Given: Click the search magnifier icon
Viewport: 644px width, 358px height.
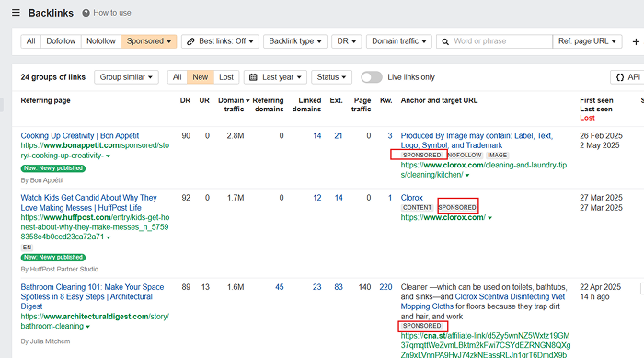Looking at the screenshot, I should [x=445, y=41].
